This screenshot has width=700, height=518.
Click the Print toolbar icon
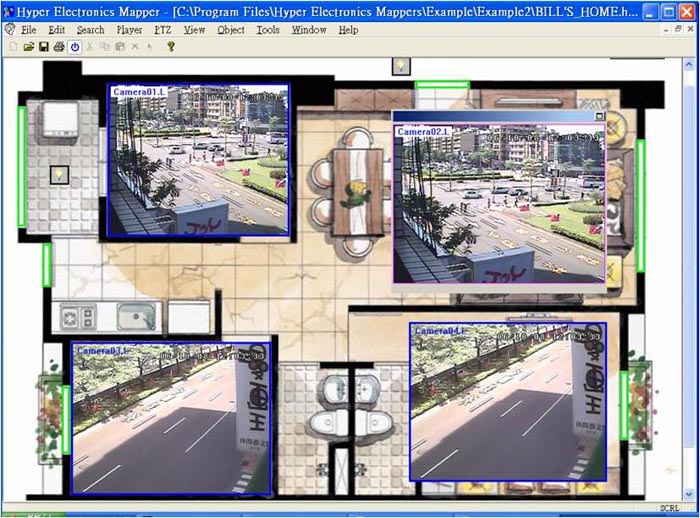click(x=59, y=47)
